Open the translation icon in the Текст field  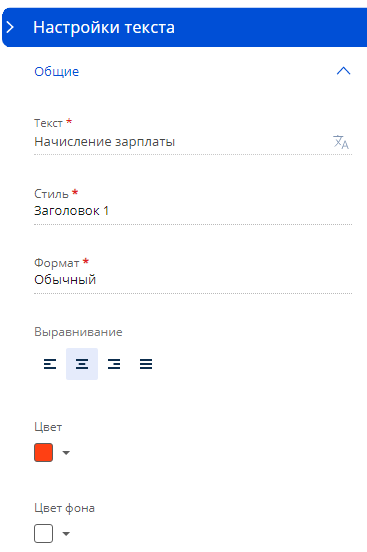341,142
